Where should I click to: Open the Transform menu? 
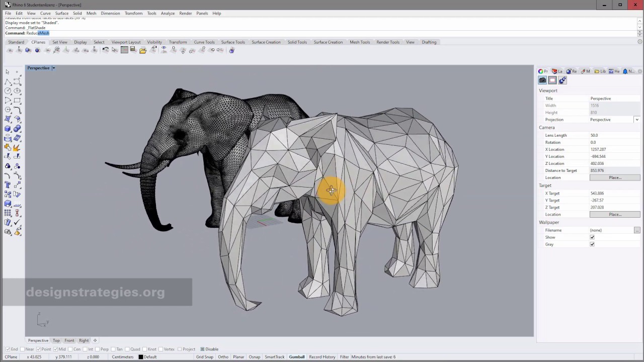click(x=133, y=13)
